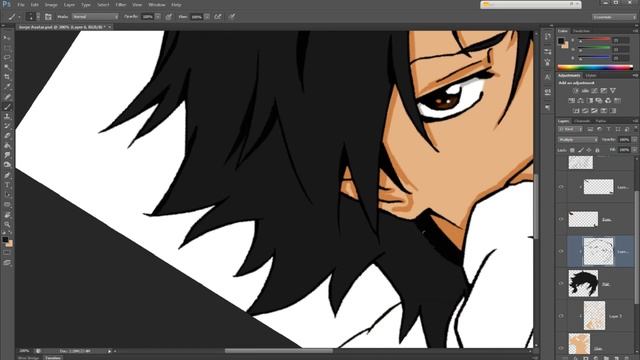Toggle lock image pixels brush icon
Screen dimensions: 640x360
point(581,150)
